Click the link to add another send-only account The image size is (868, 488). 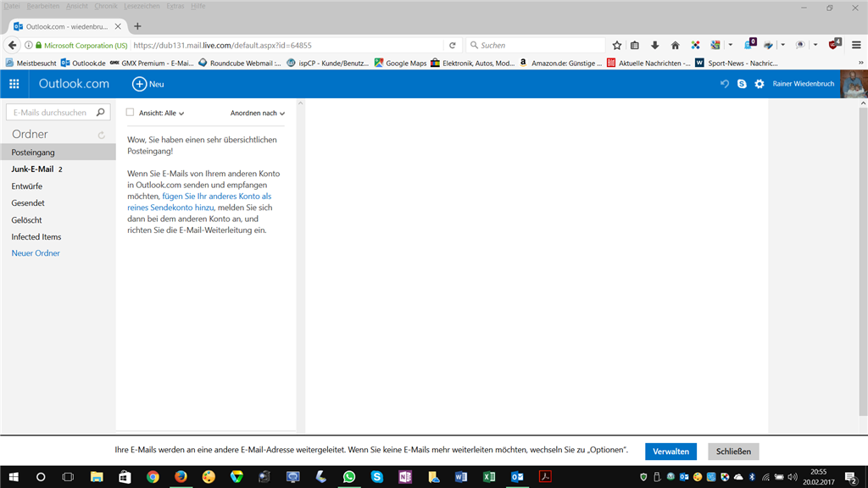coord(199,202)
